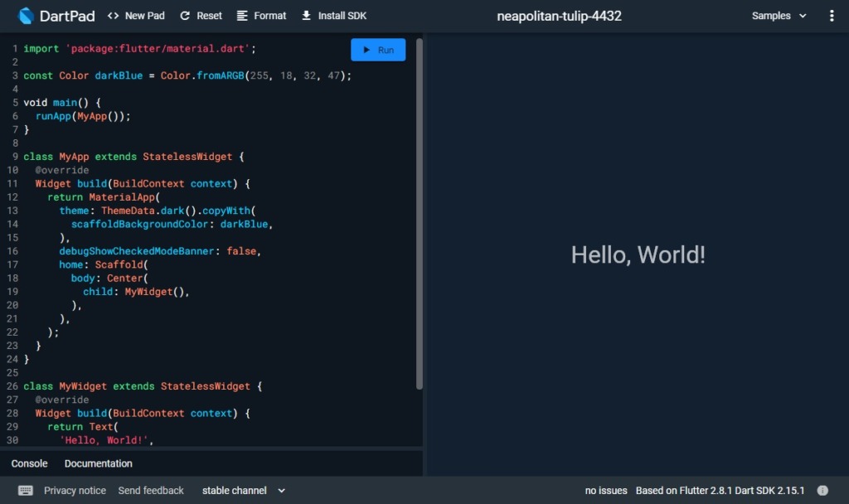Click scaffoldBackgroundColor on line 14
The image size is (849, 504).
(x=139, y=224)
